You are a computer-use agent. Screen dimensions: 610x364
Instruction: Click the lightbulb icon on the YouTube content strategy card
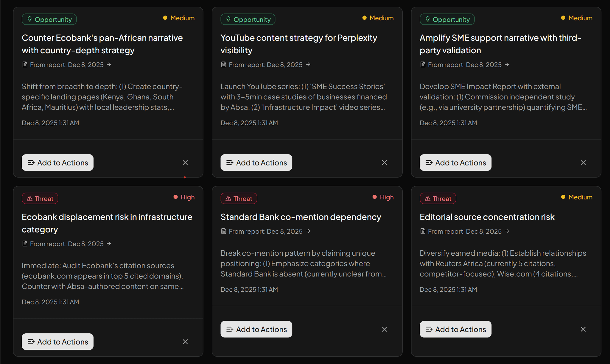pos(228,19)
